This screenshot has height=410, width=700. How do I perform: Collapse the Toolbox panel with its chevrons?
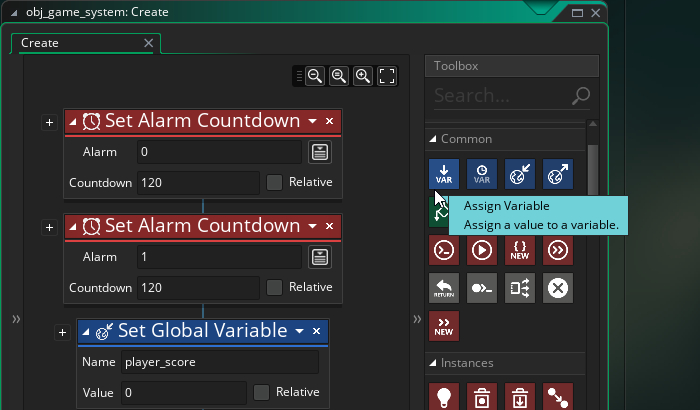pyautogui.click(x=417, y=319)
